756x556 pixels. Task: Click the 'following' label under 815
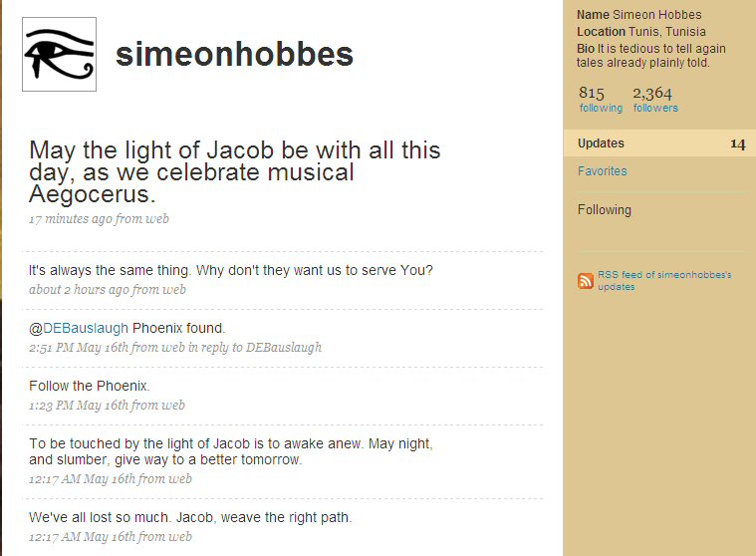coord(601,108)
